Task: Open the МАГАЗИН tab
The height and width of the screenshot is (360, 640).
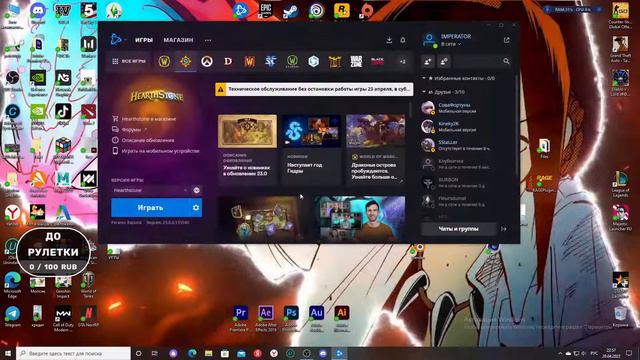Action: (x=178, y=40)
